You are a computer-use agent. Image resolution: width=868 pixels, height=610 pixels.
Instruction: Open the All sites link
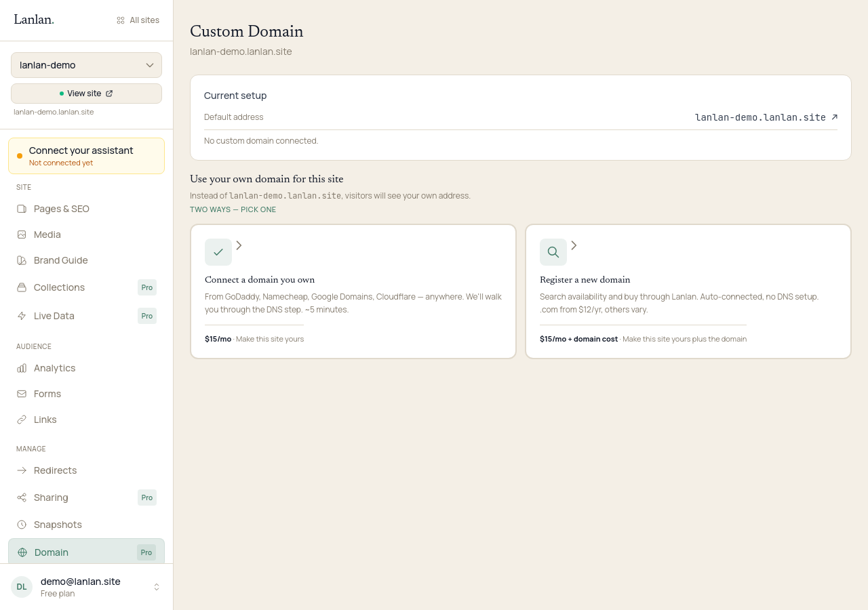138,20
